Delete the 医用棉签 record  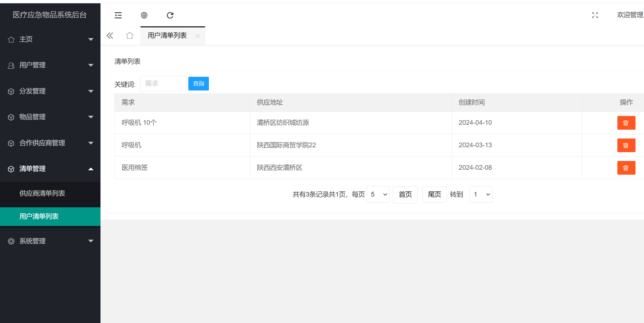click(626, 168)
